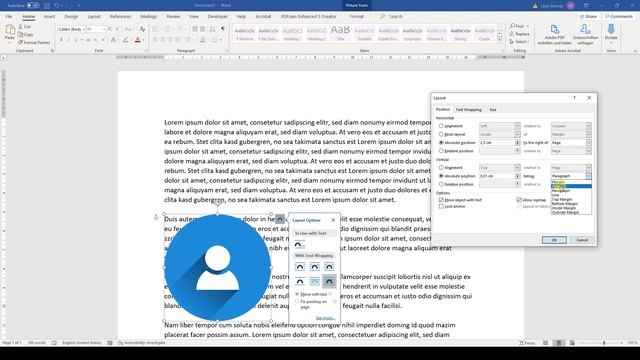The image size is (640, 360).
Task: Switch to the Size tab in Layout dialog
Action: (x=493, y=109)
